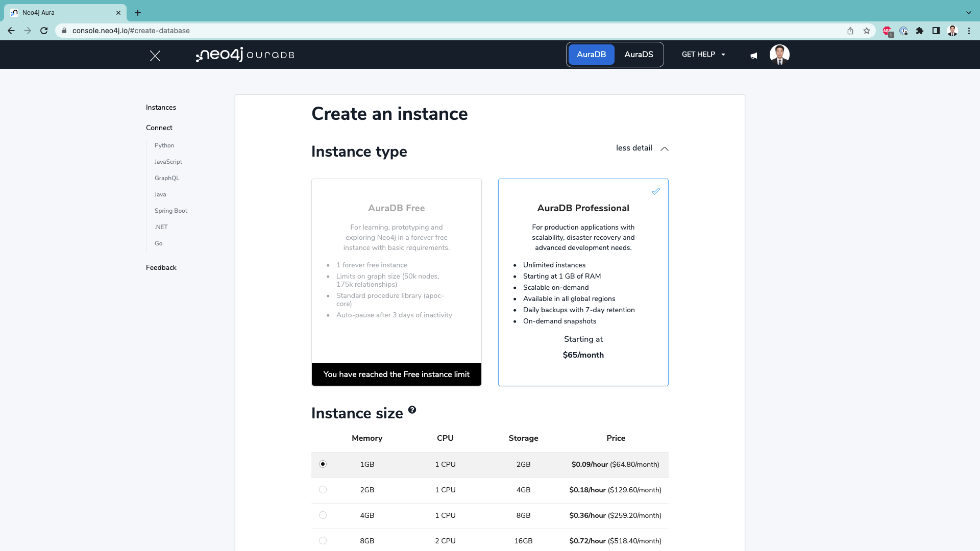
Task: Open browser extensions puzzle icon
Action: [920, 31]
